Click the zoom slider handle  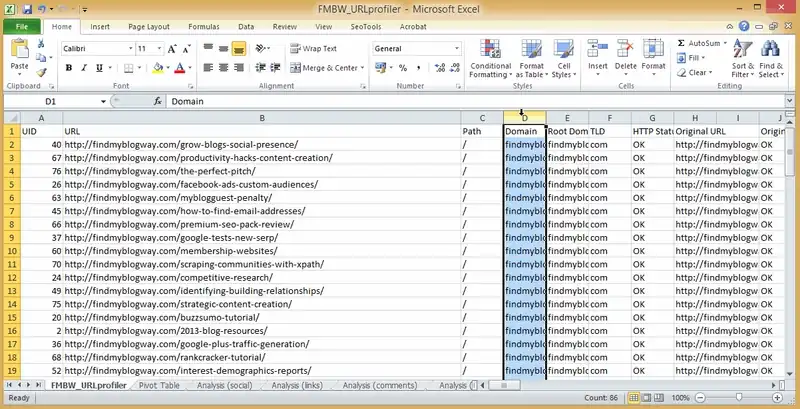coord(739,398)
